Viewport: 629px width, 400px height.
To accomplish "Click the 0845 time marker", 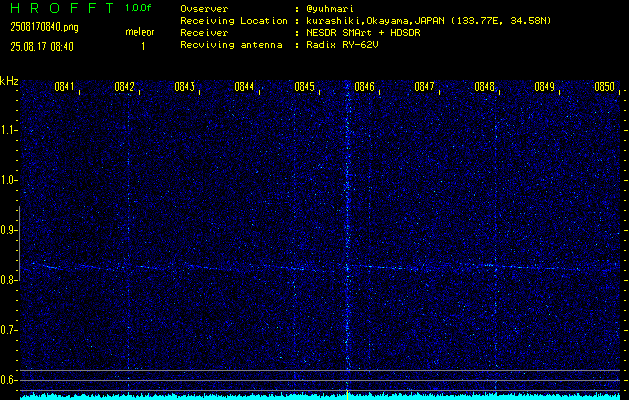I will tap(304, 87).
